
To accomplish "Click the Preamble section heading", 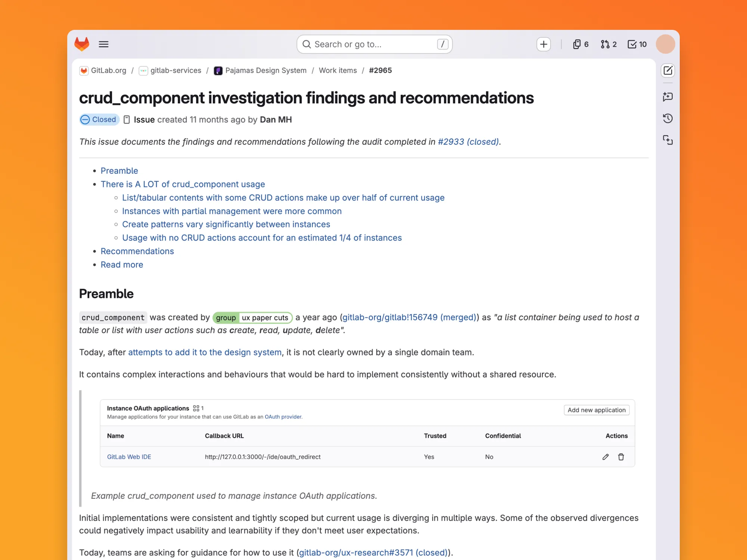I will click(x=106, y=294).
